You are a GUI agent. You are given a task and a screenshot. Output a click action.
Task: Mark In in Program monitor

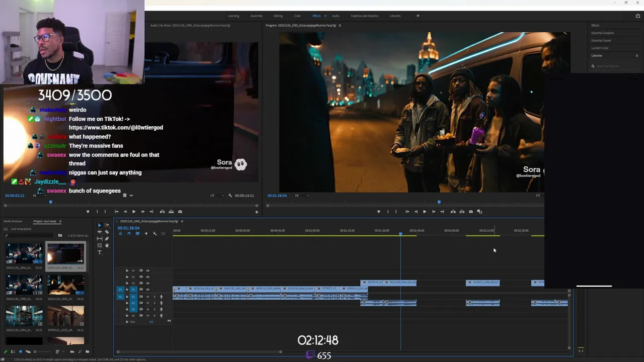coord(388,212)
